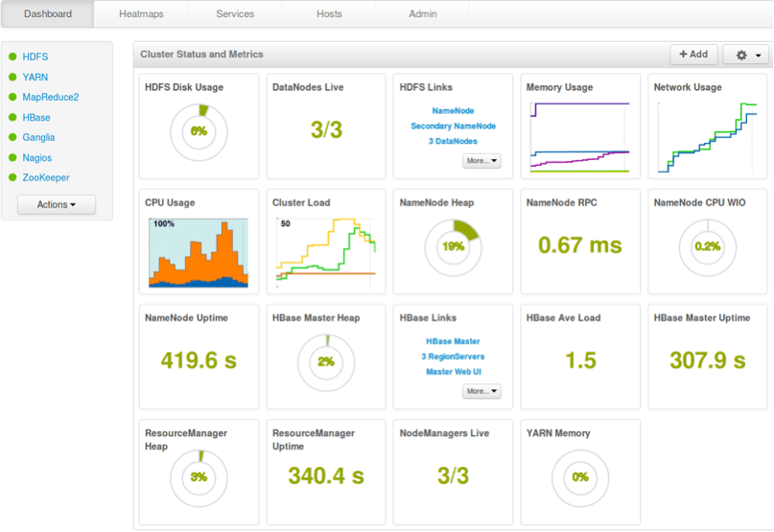
Task: Expand the Actions dropdown
Action: pos(57,205)
